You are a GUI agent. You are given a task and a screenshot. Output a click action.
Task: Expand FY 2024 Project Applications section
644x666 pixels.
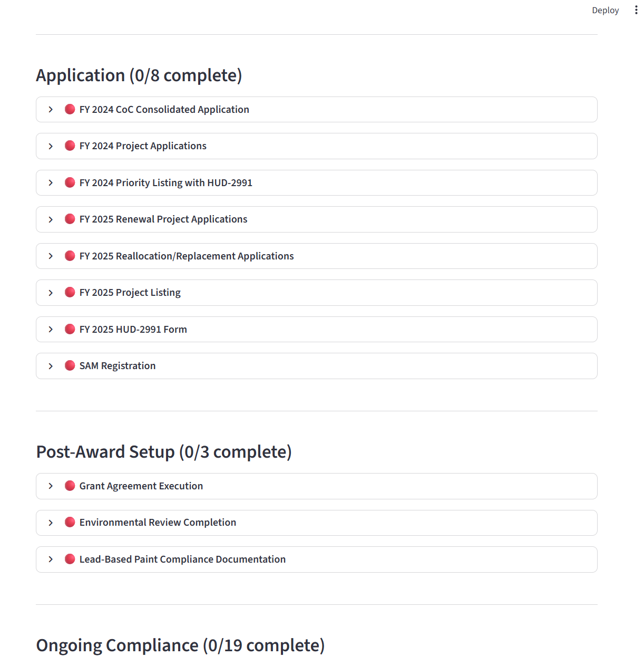pos(143,146)
